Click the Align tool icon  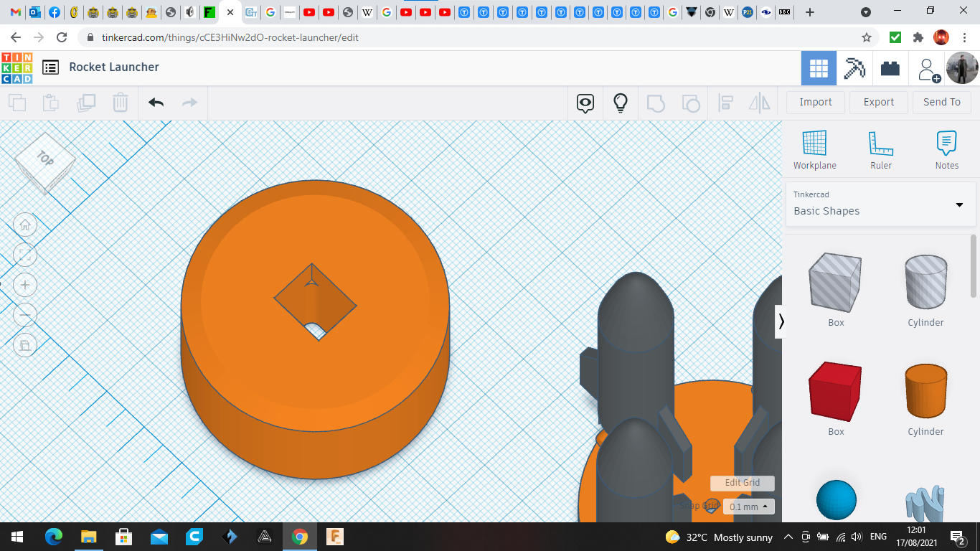coord(725,103)
